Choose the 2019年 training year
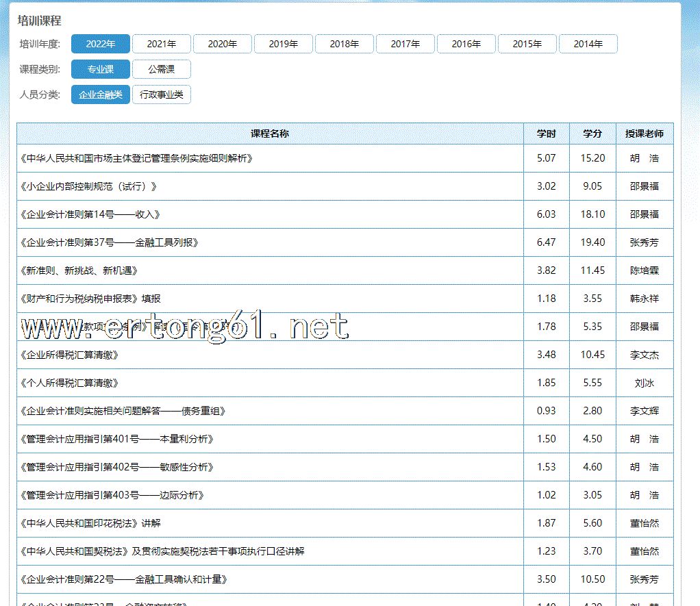Image resolution: width=700 pixels, height=606 pixels. point(283,44)
